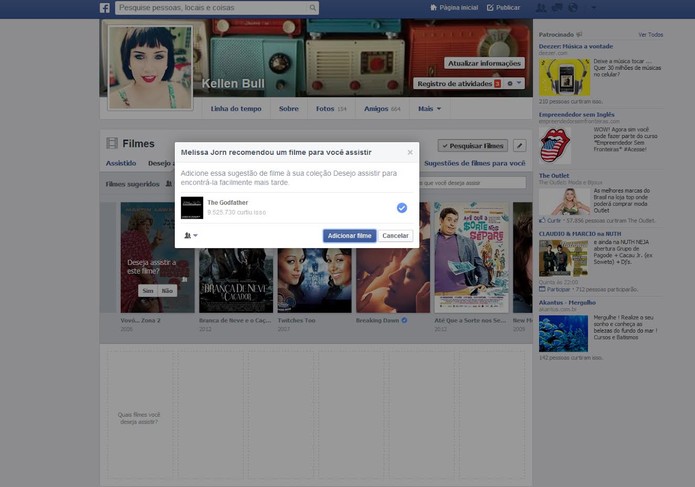Choose Não on the Vovó... Zona 2 poster
The height and width of the screenshot is (487, 695).
point(167,291)
